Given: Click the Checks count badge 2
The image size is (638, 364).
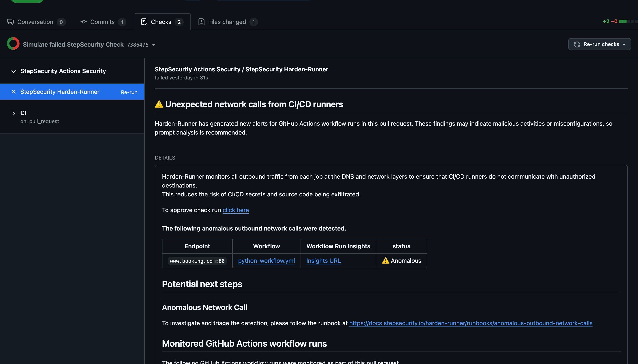Looking at the screenshot, I should (x=179, y=22).
